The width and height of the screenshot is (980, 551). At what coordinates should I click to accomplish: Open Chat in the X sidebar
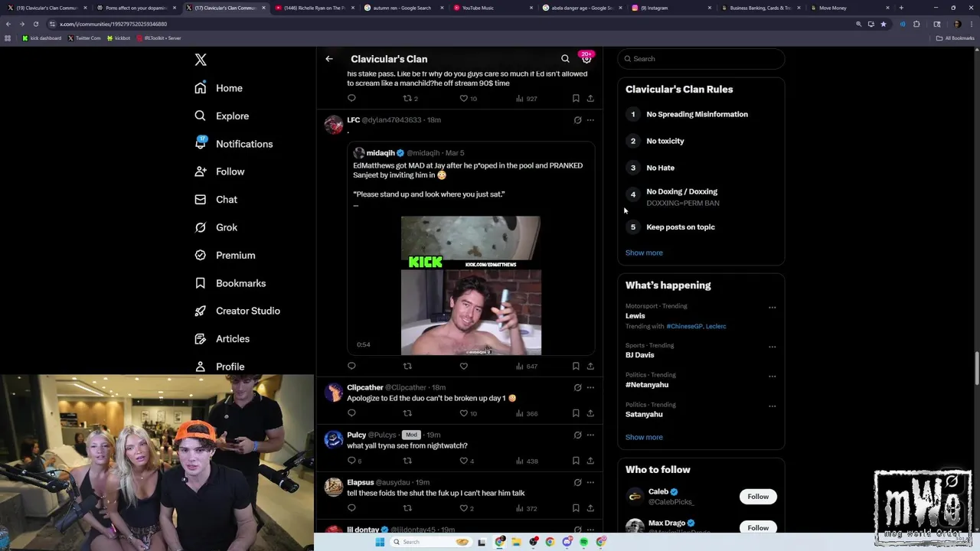216,199
